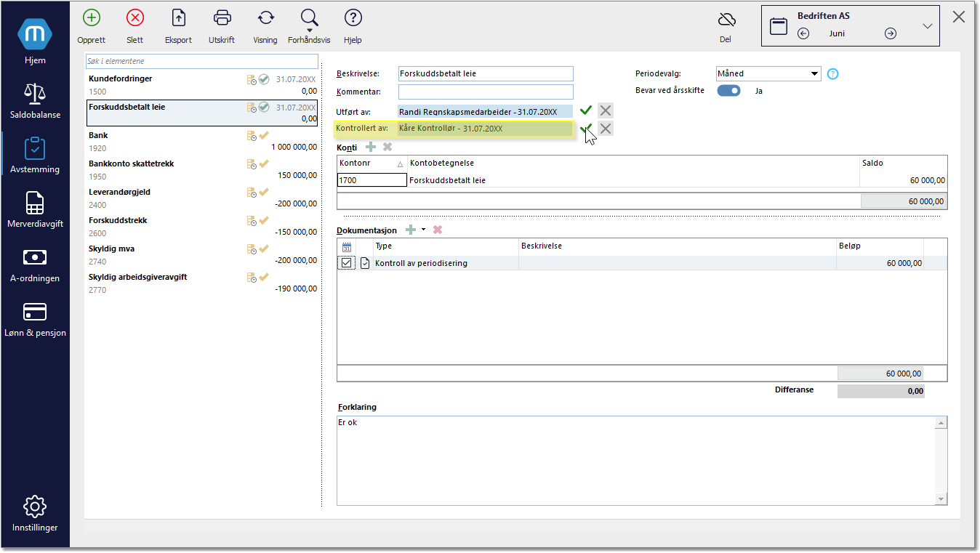Toggle checkbox on Kontroll av periodisering row

click(x=347, y=263)
